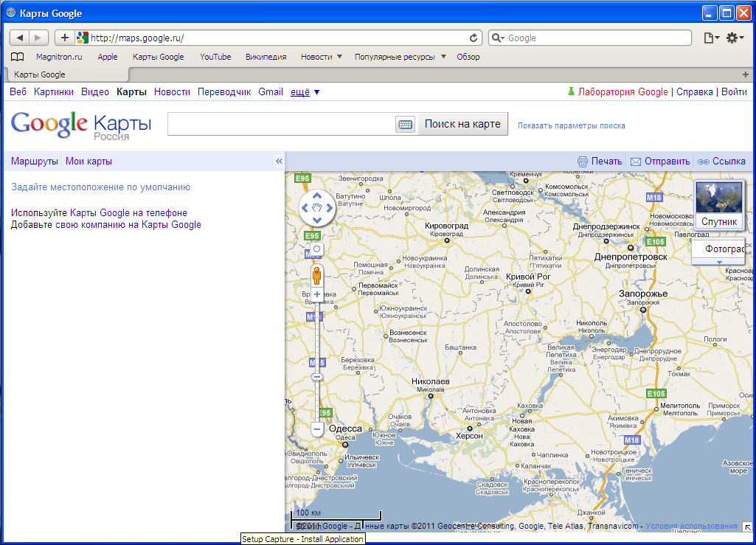Collapse the left panel with the double chevron
756x545 pixels.
279,161
